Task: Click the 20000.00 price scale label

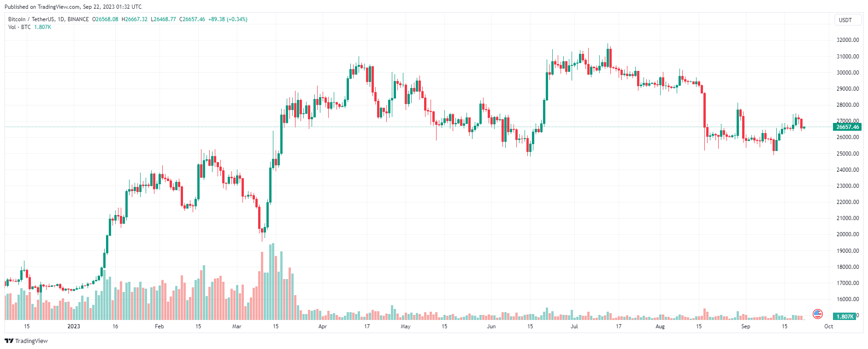Action: click(x=848, y=234)
